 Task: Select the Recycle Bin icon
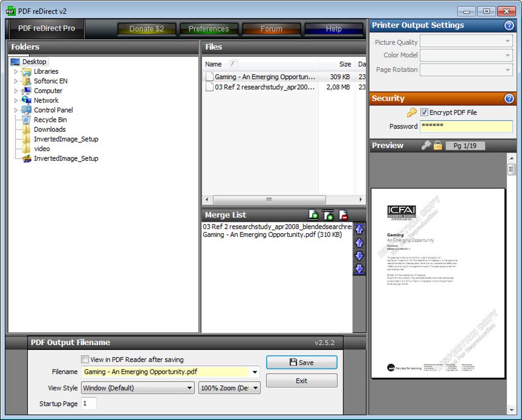point(26,120)
